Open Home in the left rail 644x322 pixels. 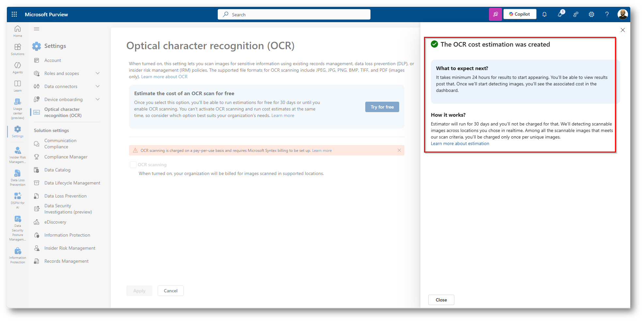click(x=18, y=31)
